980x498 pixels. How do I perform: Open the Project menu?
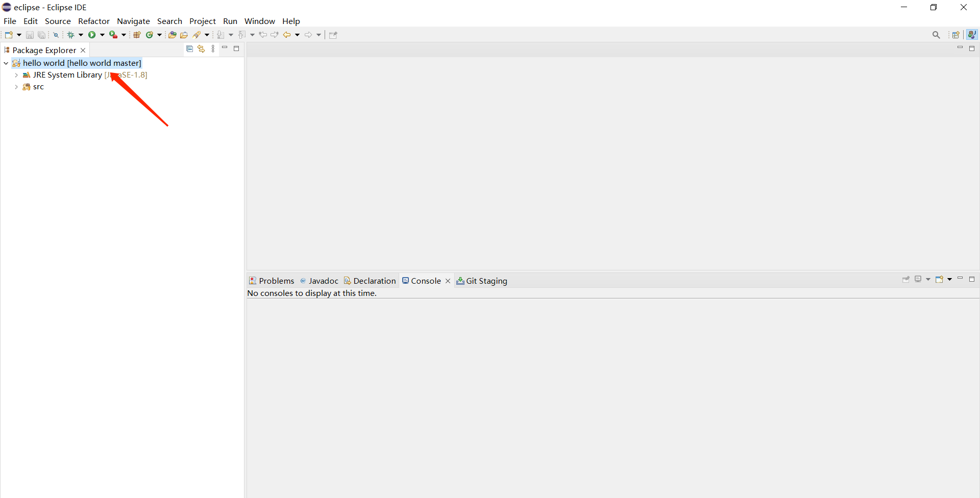203,21
